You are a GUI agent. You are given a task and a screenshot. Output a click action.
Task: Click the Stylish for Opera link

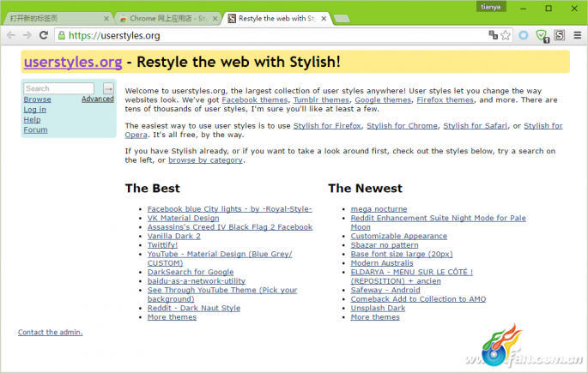click(543, 126)
